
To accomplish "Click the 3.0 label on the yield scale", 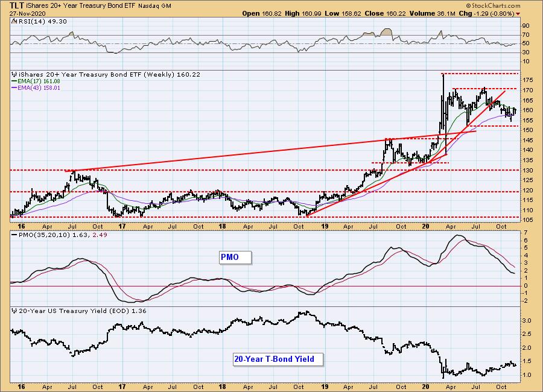I will coord(527,321).
